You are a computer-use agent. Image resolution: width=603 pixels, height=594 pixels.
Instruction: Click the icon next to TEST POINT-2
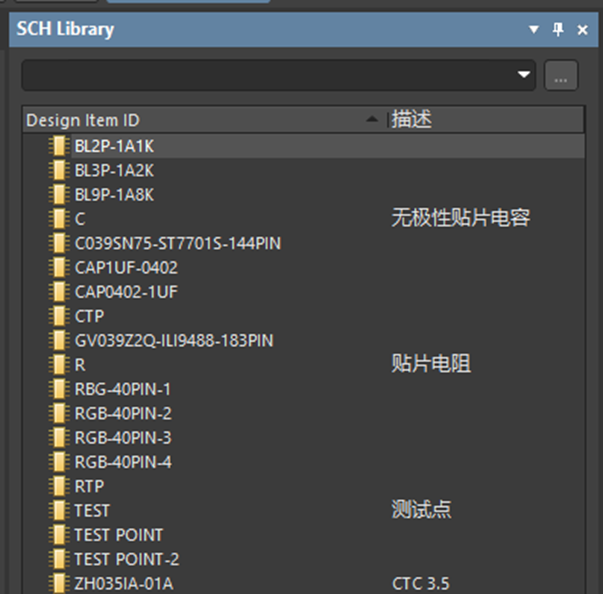[x=59, y=559]
